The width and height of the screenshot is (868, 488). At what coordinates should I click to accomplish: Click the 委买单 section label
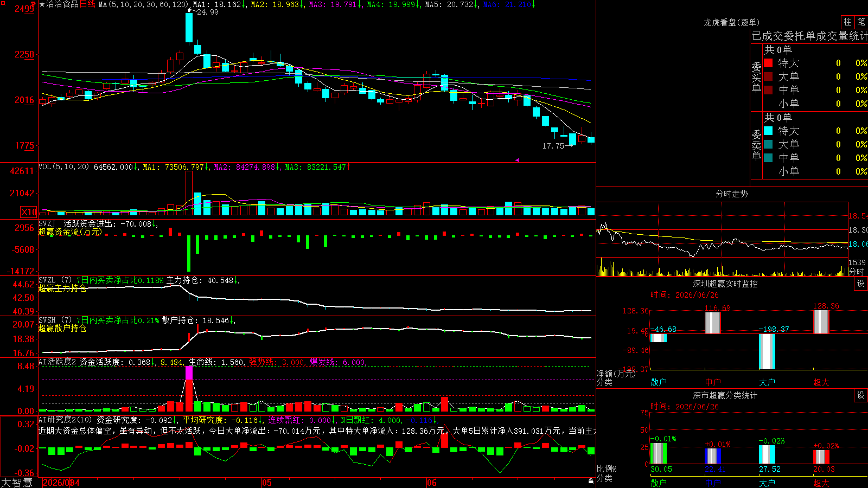click(756, 77)
